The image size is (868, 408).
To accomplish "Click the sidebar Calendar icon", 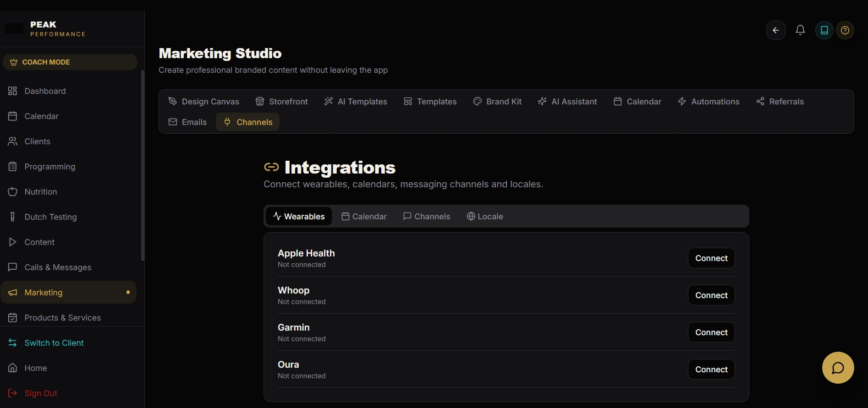I will click(13, 116).
